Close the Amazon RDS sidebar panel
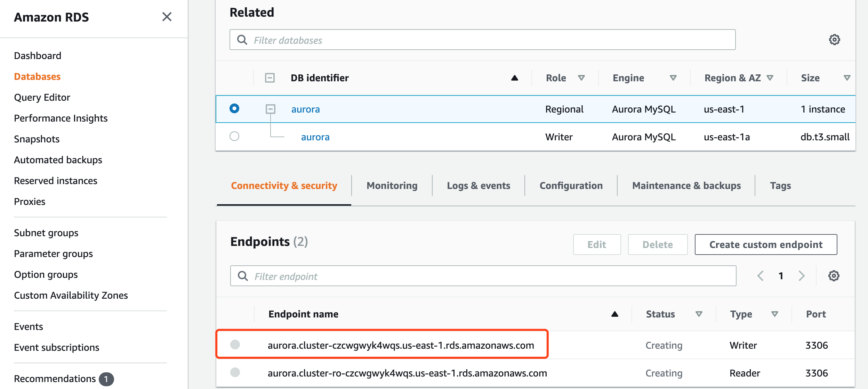Viewport: 868px width, 389px height. (x=167, y=17)
